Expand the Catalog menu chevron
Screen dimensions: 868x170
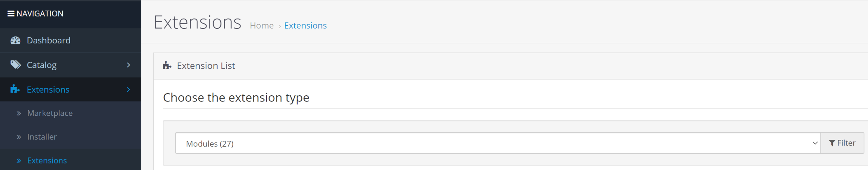coord(129,65)
